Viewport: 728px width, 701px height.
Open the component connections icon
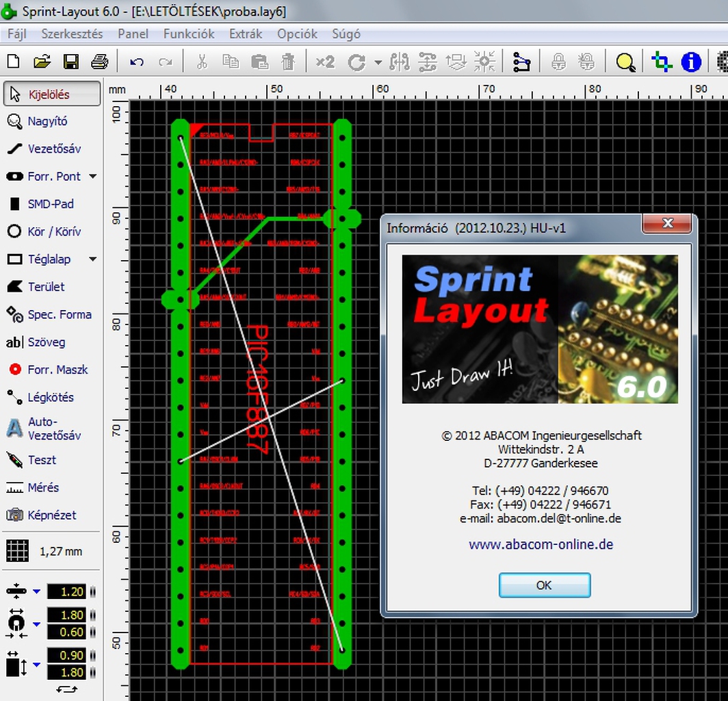coord(521,62)
